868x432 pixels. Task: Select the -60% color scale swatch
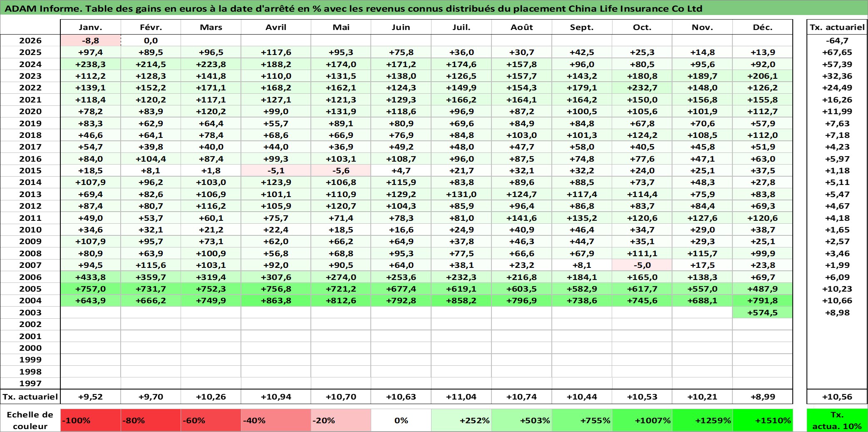point(211,420)
